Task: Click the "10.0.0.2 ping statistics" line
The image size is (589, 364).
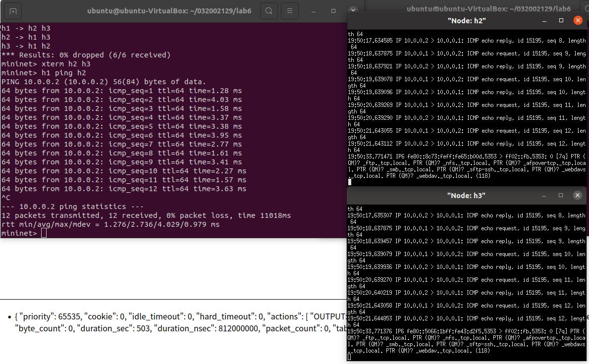Action: (x=72, y=207)
